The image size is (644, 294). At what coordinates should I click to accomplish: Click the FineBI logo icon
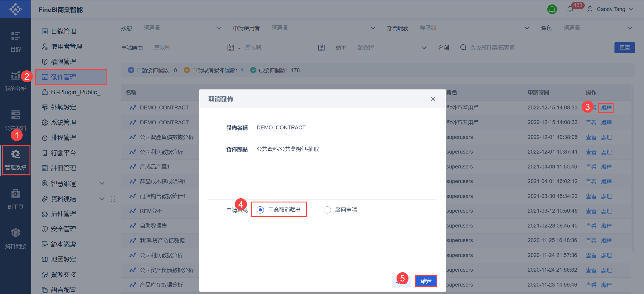tap(16, 9)
